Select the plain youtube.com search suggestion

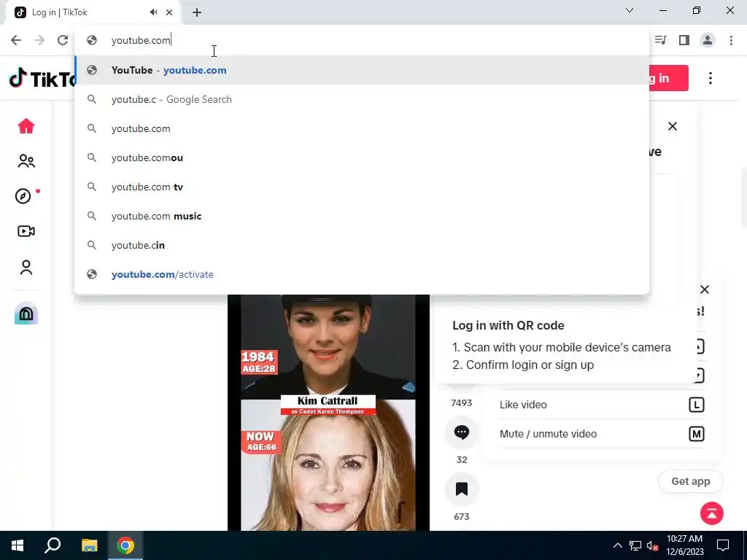tap(362, 128)
